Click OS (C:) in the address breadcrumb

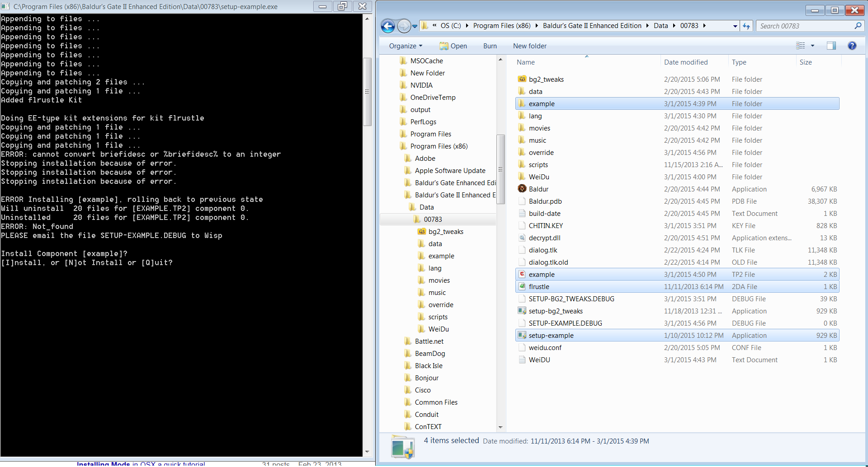[451, 26]
